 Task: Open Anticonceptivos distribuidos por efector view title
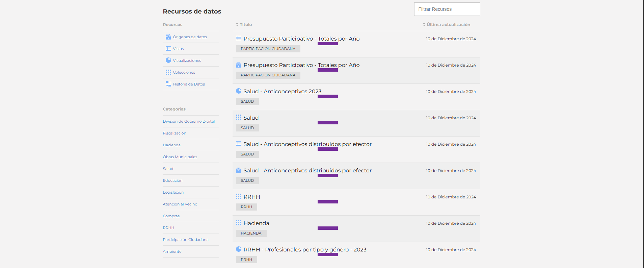(307, 144)
